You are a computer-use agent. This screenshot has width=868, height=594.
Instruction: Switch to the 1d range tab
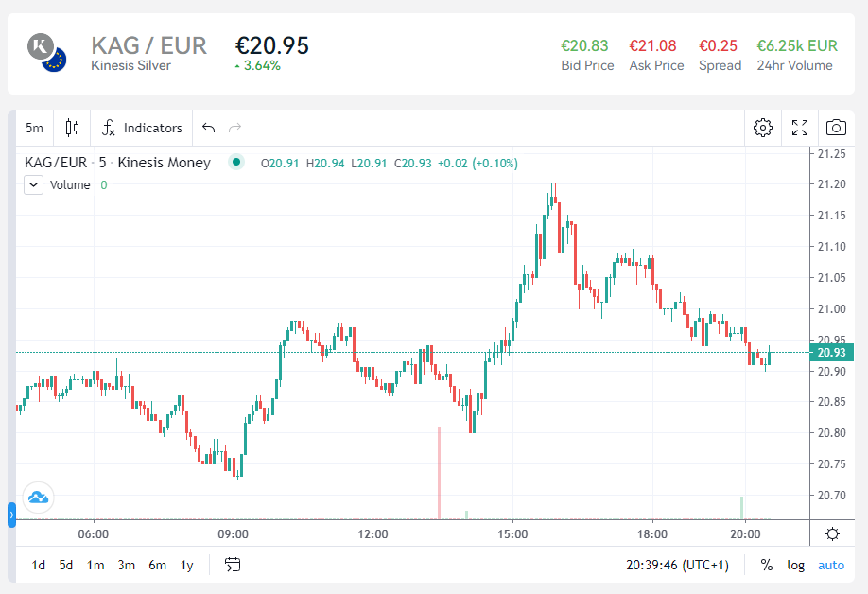pos(39,565)
